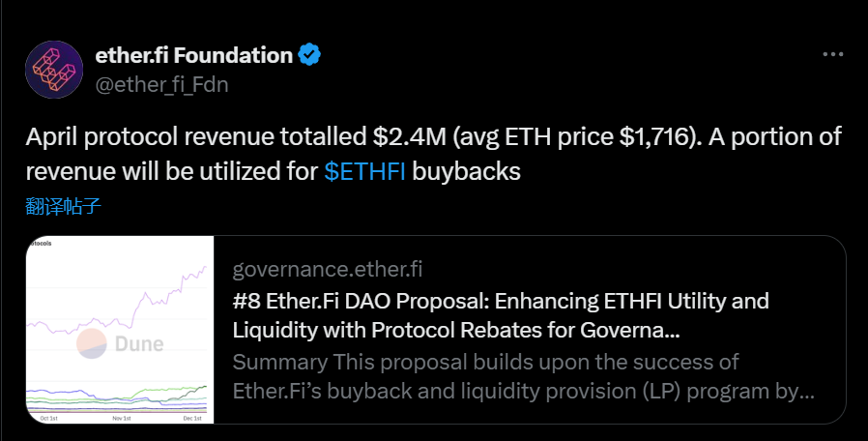Open the $ETHFI cashtag link

click(364, 171)
